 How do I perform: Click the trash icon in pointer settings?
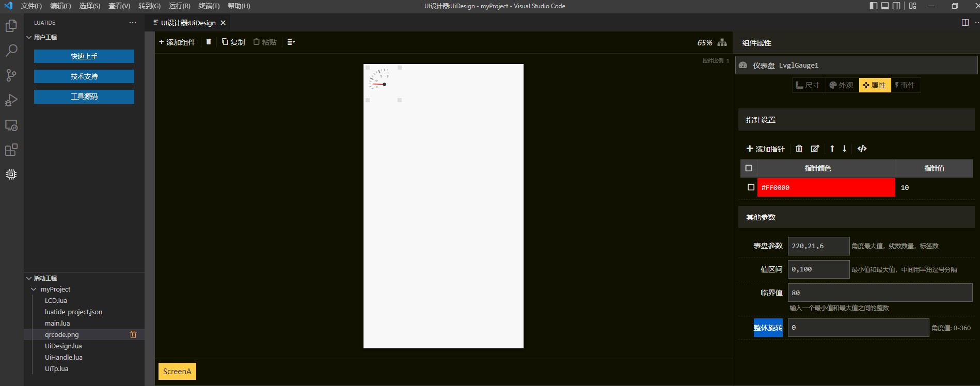pyautogui.click(x=799, y=149)
